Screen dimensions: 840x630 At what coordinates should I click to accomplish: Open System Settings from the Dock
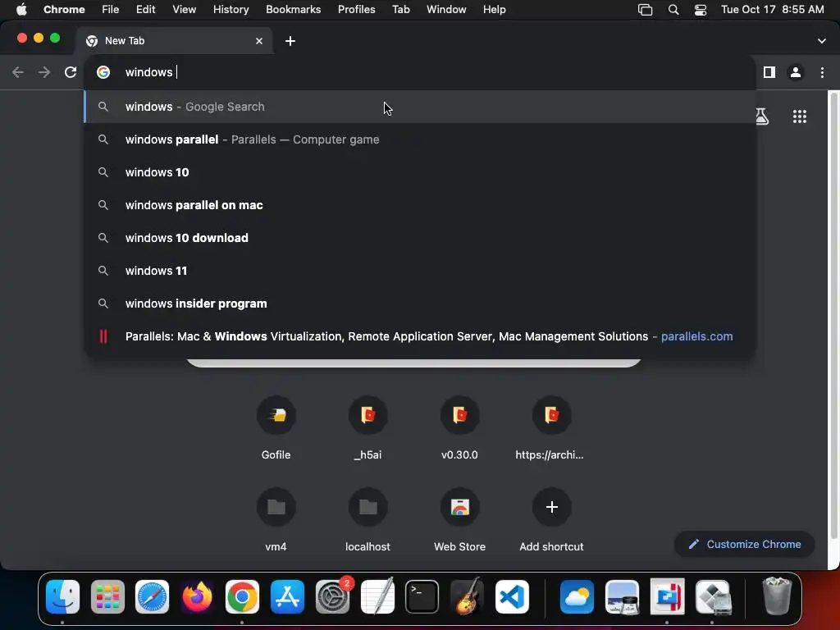333,597
